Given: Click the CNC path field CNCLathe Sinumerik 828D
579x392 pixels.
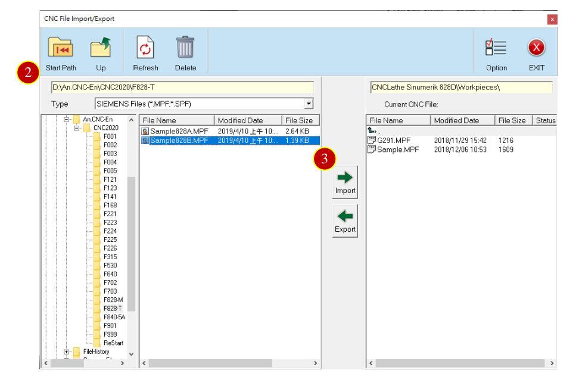Looking at the screenshot, I should (x=461, y=87).
